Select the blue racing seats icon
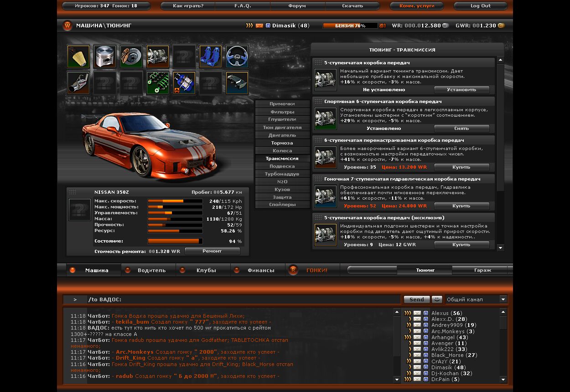Viewport: 570px width, 392px height. pyautogui.click(x=211, y=57)
